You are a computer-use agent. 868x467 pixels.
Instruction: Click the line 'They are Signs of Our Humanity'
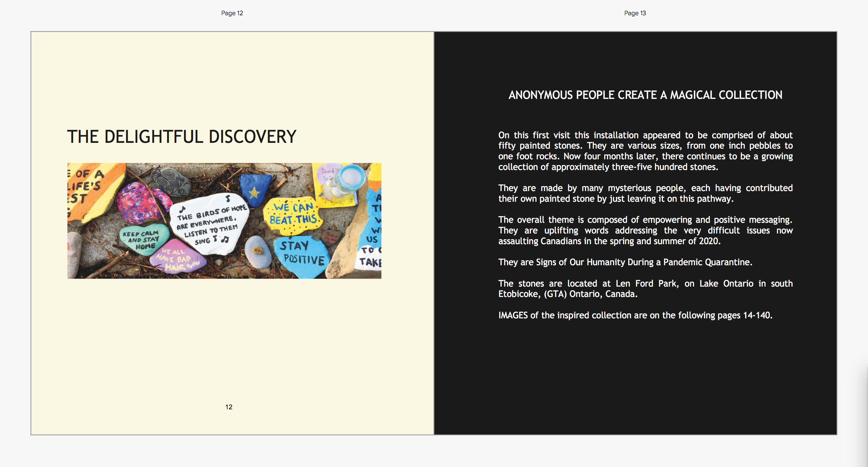pos(625,262)
